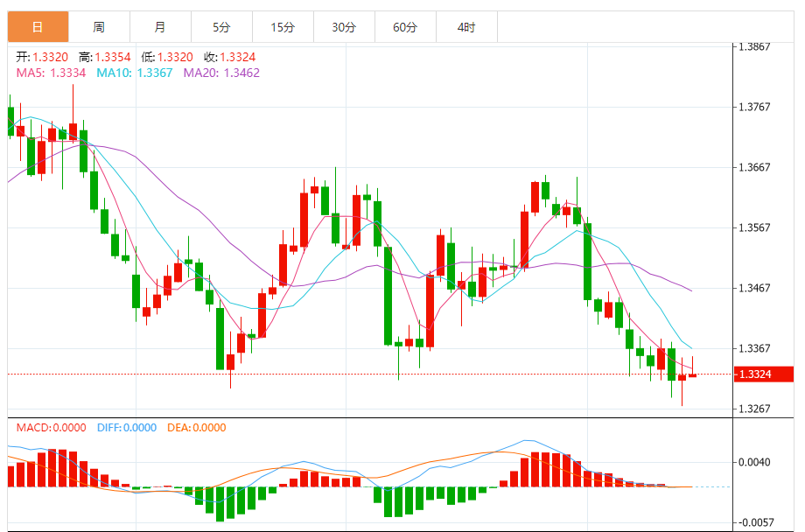Click the MA20: 1.3462 indicator label
The image size is (805, 532).
coord(221,73)
